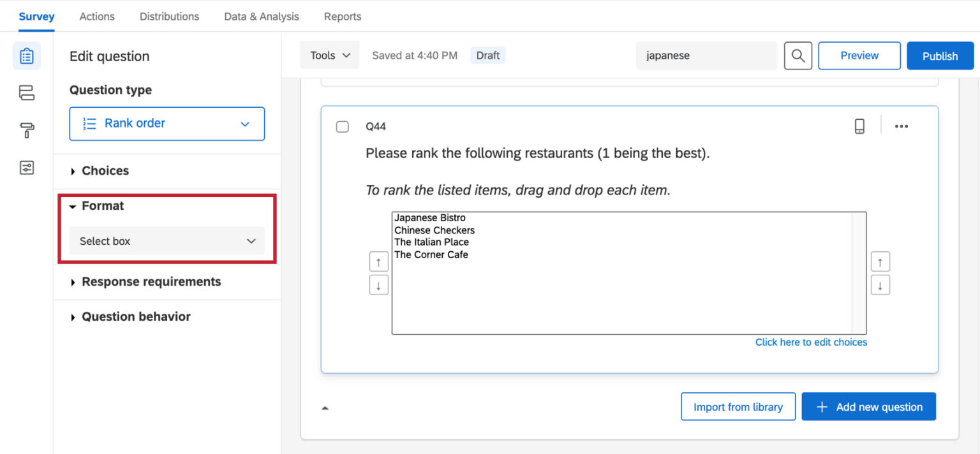Screen dimensions: 980x454
Task: Open the Tools menu
Action: [x=329, y=55]
